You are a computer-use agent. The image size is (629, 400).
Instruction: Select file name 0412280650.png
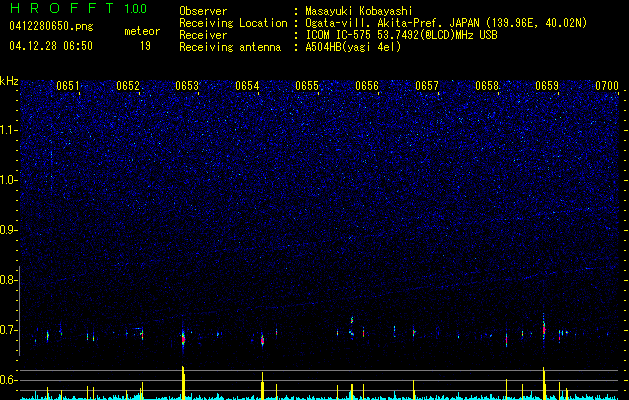tap(51, 27)
